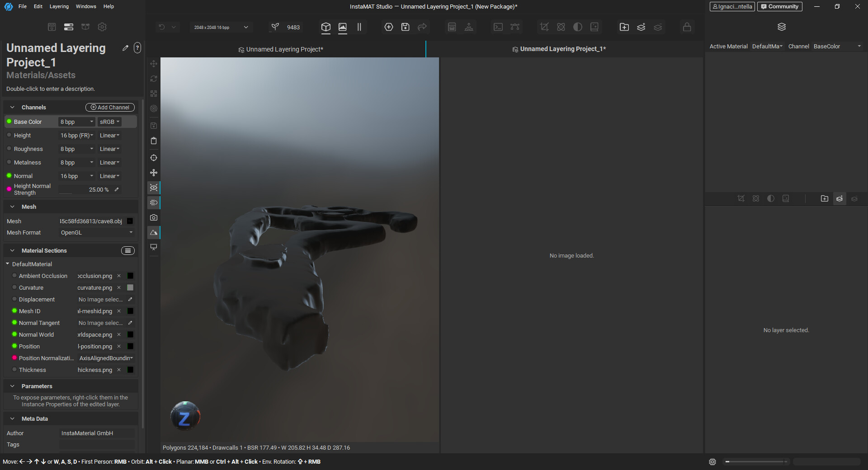
Task: Open the Mesh Format OpenGL dropdown
Action: (x=97, y=233)
